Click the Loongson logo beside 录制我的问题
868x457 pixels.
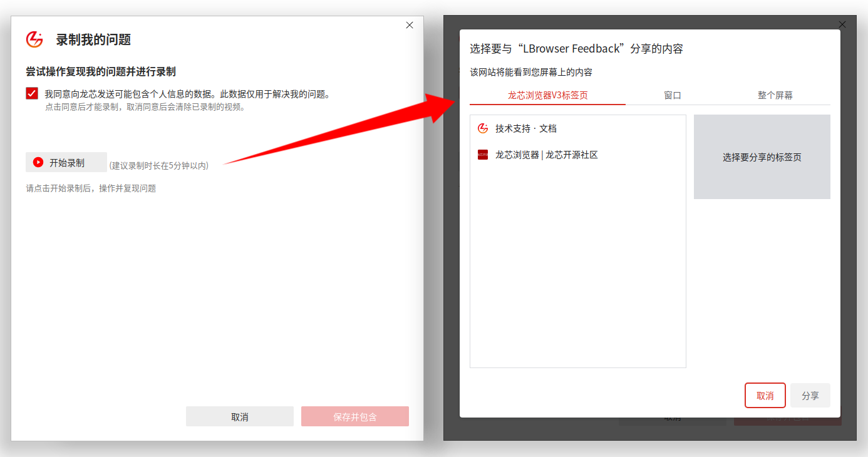pyautogui.click(x=34, y=39)
